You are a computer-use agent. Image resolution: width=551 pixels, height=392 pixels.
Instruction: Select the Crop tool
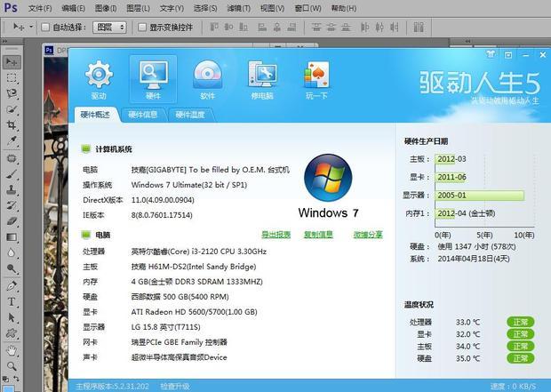pos(12,125)
